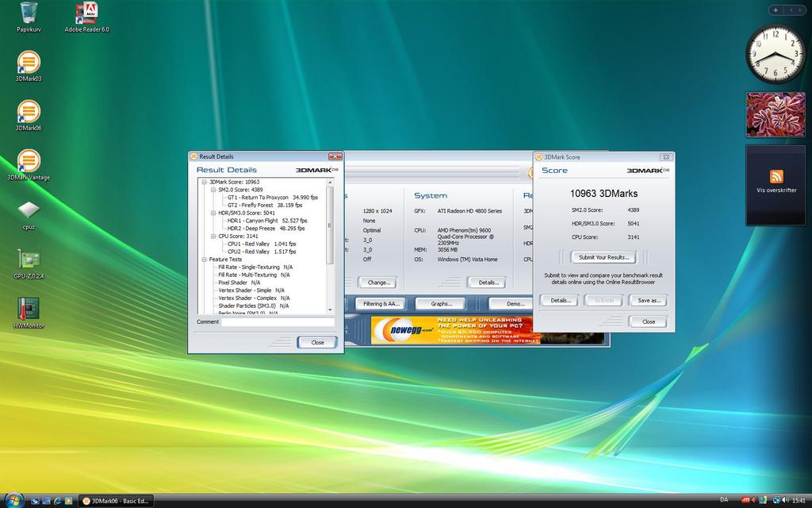The width and height of the screenshot is (812, 508).
Task: Click the 10963 3DMarks score text
Action: coord(603,194)
